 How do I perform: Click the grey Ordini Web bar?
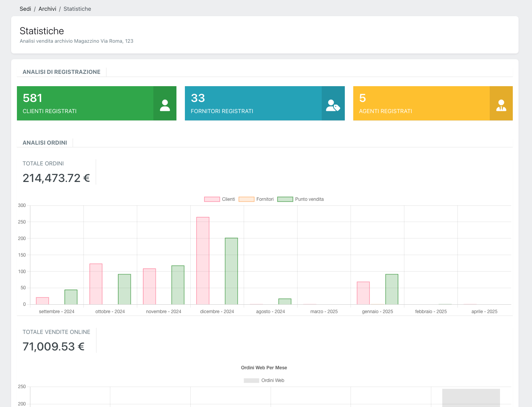pos(471,398)
